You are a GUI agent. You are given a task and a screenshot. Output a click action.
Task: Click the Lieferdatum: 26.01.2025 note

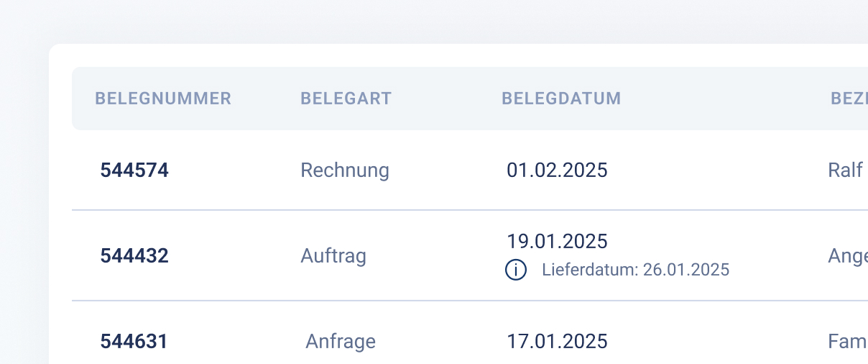635,270
